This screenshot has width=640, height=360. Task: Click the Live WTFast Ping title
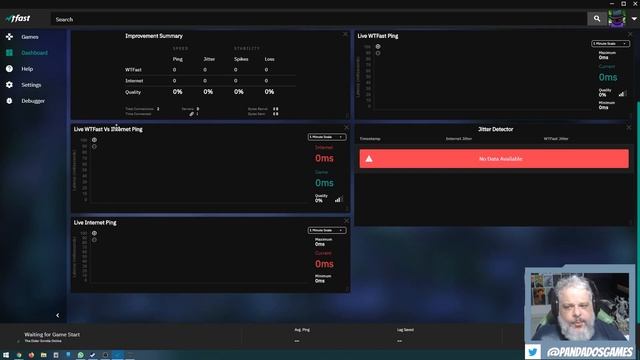pyautogui.click(x=378, y=36)
